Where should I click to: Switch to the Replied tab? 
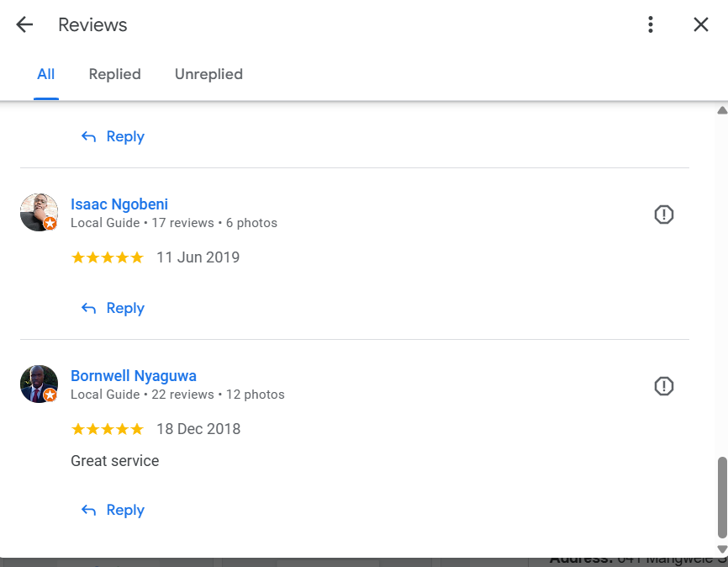pyautogui.click(x=115, y=74)
